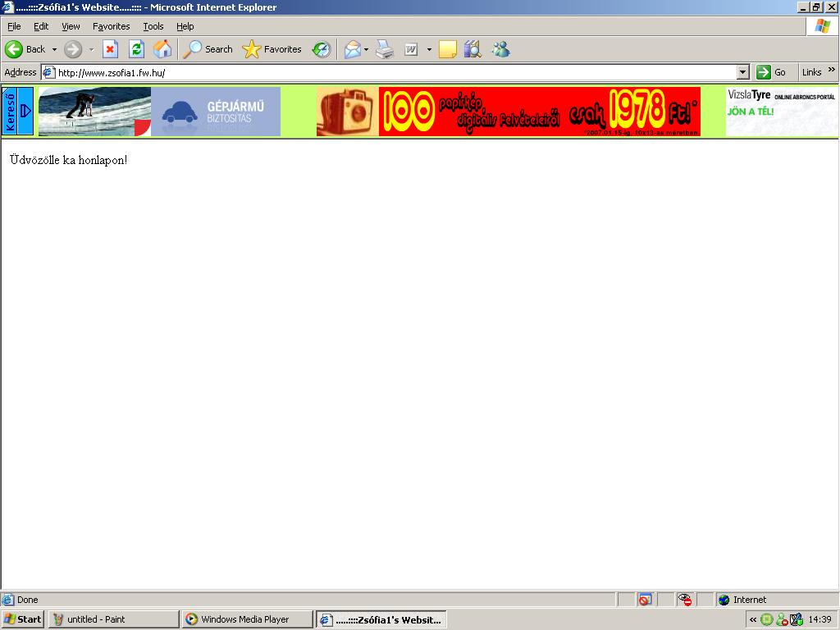Click the yellow Discuss note icon
Viewport: 840px width, 630px height.
(x=447, y=49)
